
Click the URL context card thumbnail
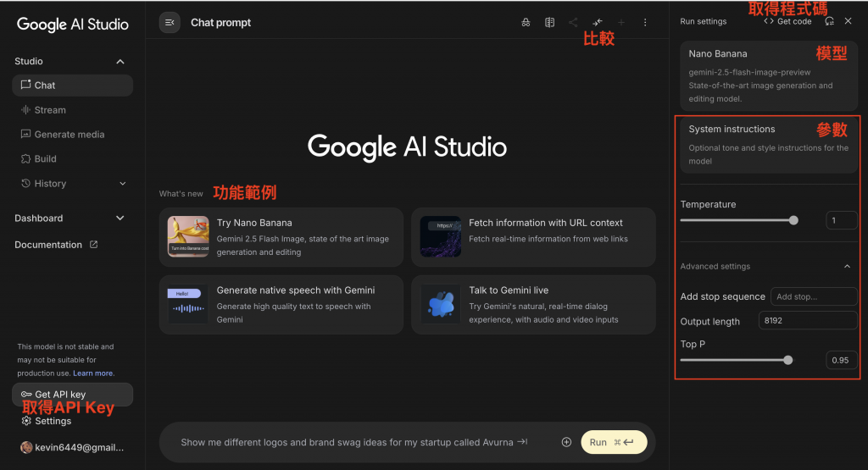coord(441,236)
